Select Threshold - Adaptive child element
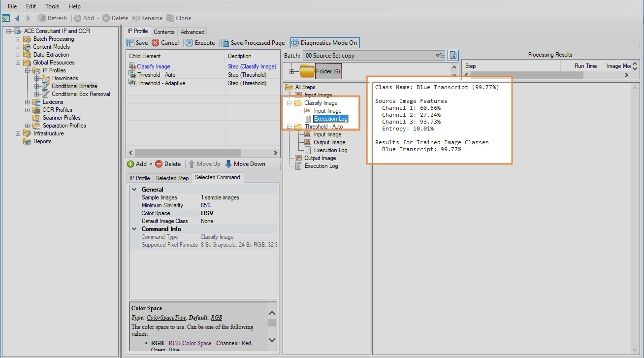Viewport: 644px width, 358px height. [x=161, y=83]
